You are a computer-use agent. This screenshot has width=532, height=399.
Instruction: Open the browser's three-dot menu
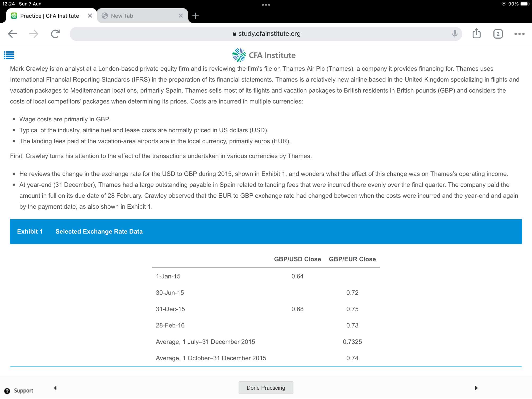[x=519, y=34]
